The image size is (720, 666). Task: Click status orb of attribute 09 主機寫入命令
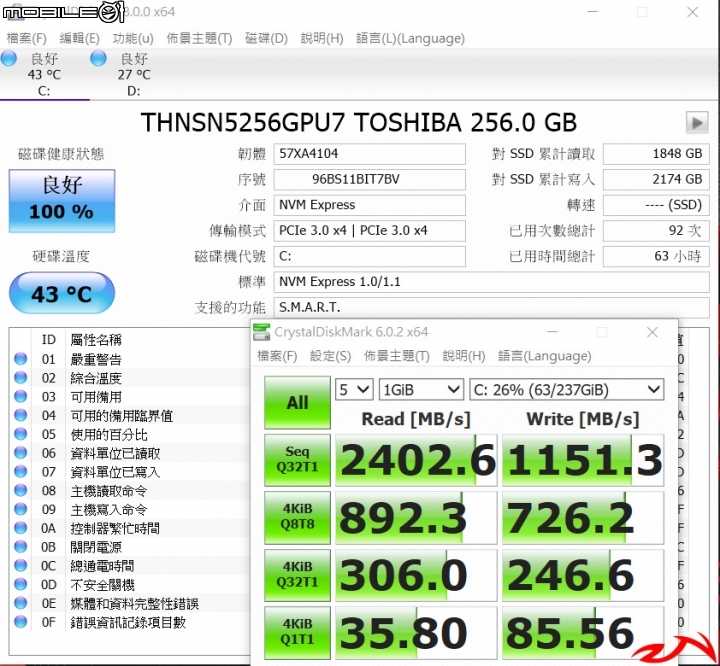click(x=21, y=509)
